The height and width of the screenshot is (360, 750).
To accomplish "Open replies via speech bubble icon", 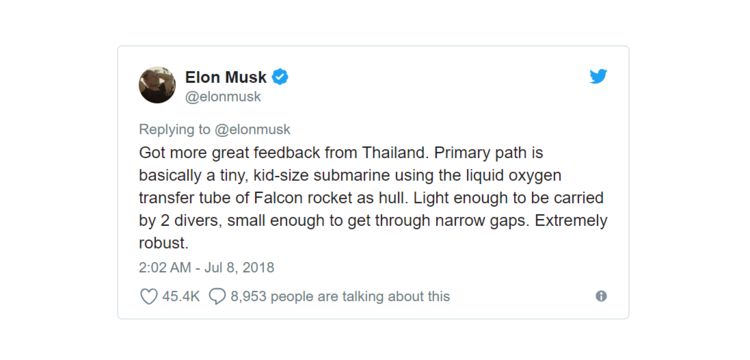I will click(x=217, y=296).
